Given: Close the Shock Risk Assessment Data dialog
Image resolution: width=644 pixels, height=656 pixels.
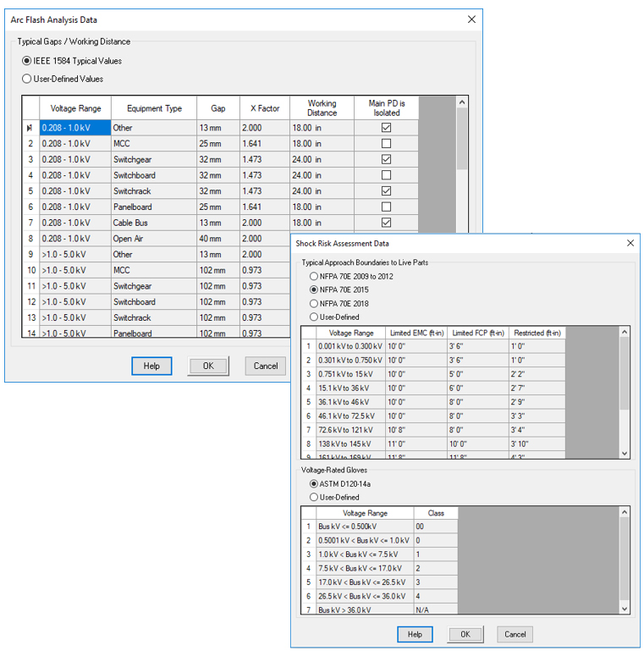Looking at the screenshot, I should click(630, 244).
